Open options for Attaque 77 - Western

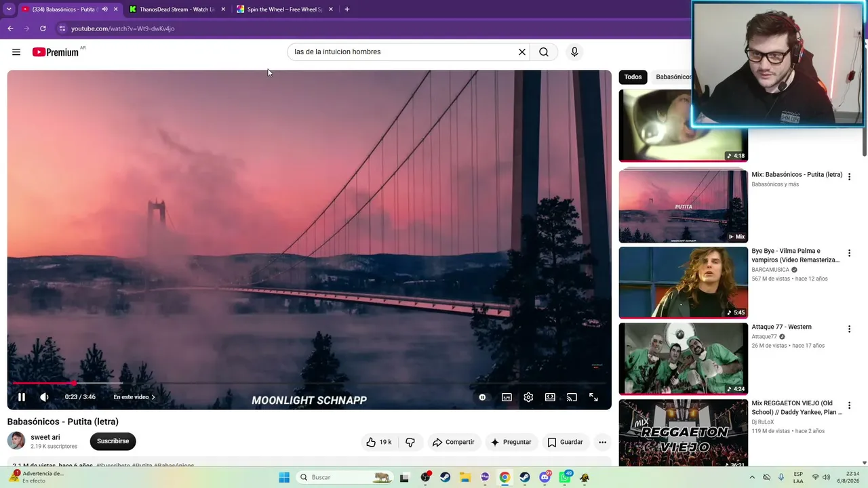(849, 329)
